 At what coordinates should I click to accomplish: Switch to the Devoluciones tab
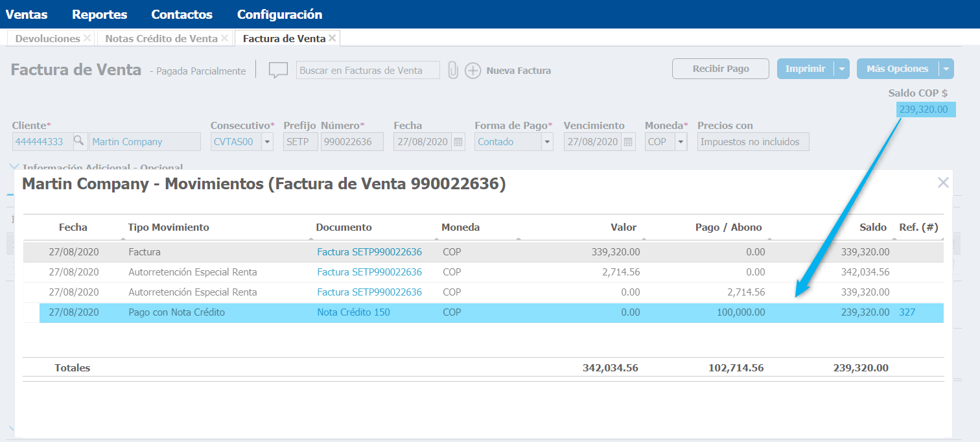pos(47,38)
